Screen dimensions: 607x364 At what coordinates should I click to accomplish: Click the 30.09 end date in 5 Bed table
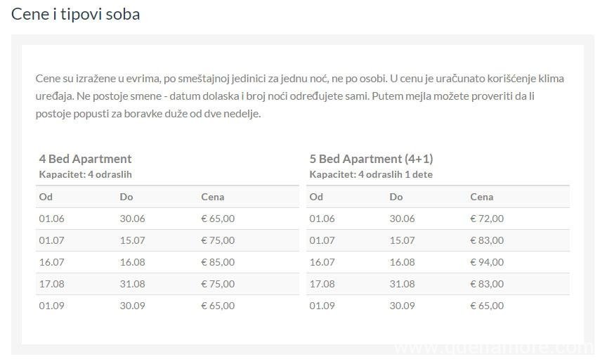point(402,306)
